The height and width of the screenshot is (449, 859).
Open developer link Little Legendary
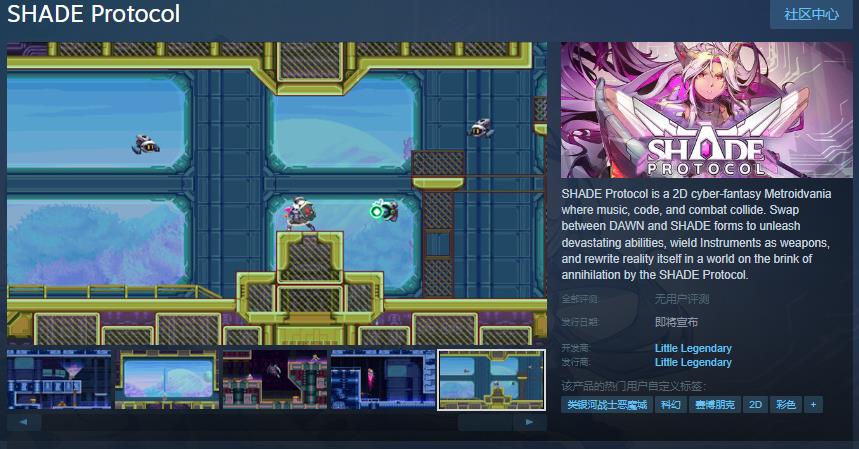click(x=692, y=348)
